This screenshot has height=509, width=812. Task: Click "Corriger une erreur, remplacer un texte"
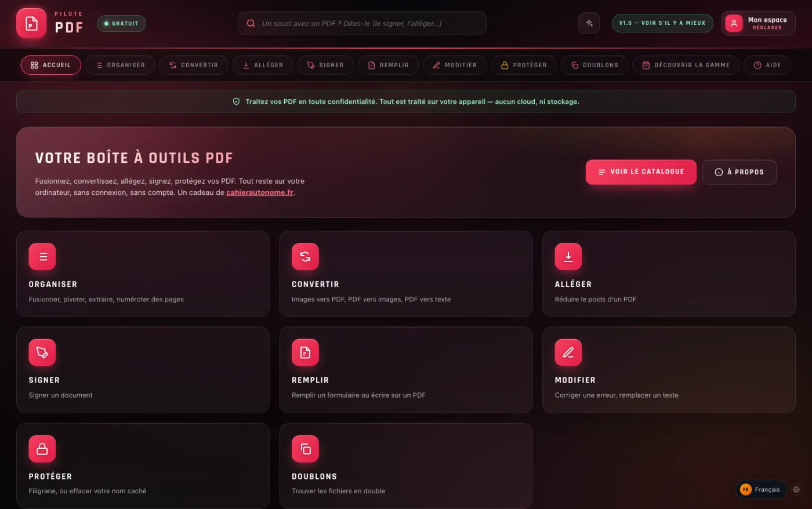coord(617,395)
